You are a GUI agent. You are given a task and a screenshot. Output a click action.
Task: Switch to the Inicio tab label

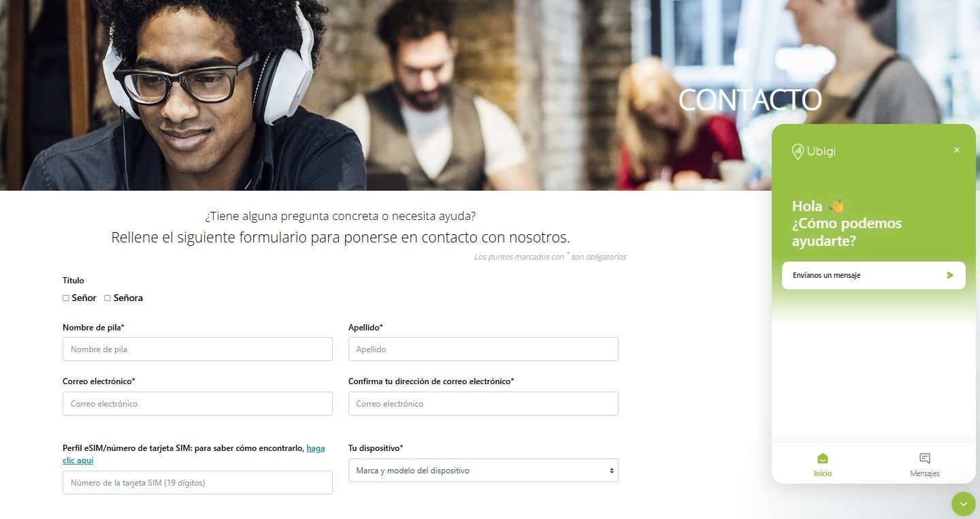(823, 473)
